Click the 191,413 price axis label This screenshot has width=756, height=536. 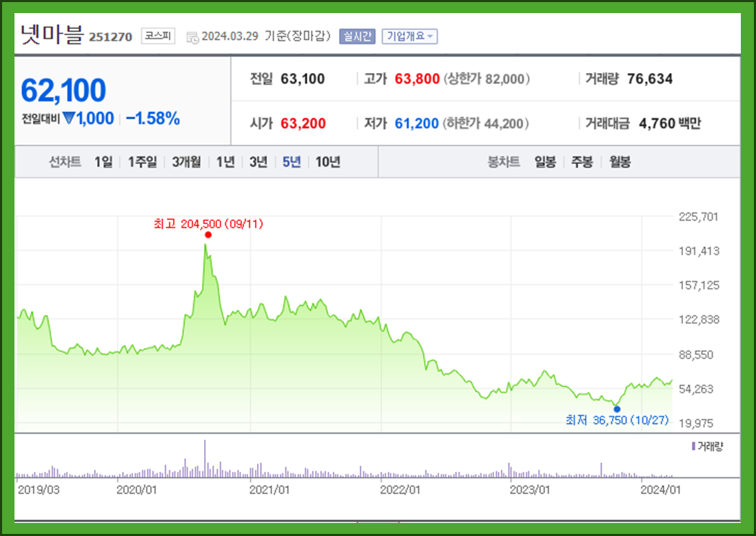(x=699, y=251)
